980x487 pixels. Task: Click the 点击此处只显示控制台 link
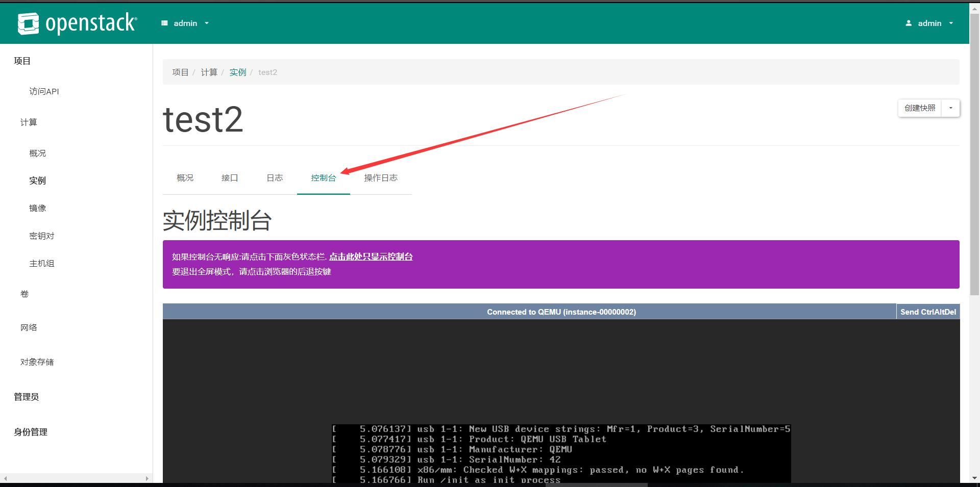371,257
